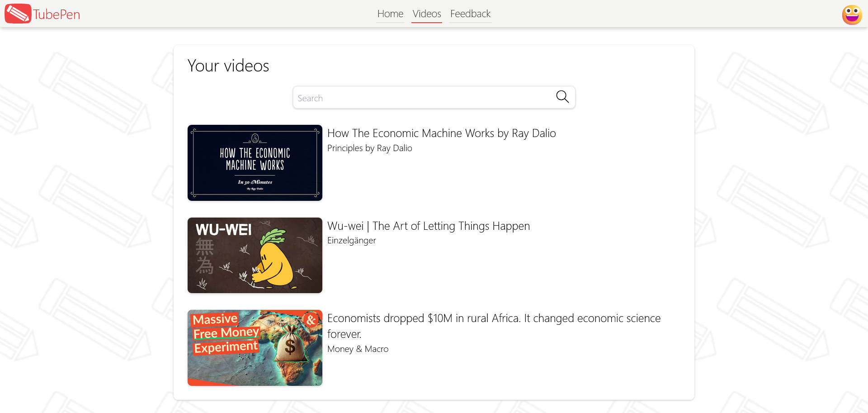Select the Videos tab
The width and height of the screenshot is (868, 413).
pos(427,14)
